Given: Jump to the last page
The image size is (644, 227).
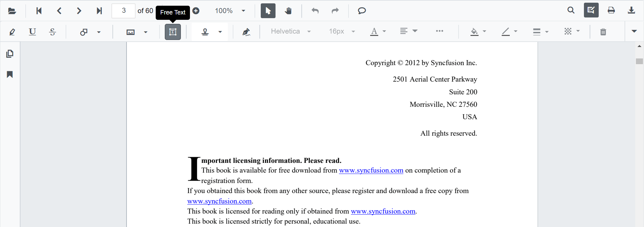Looking at the screenshot, I should pos(99,11).
